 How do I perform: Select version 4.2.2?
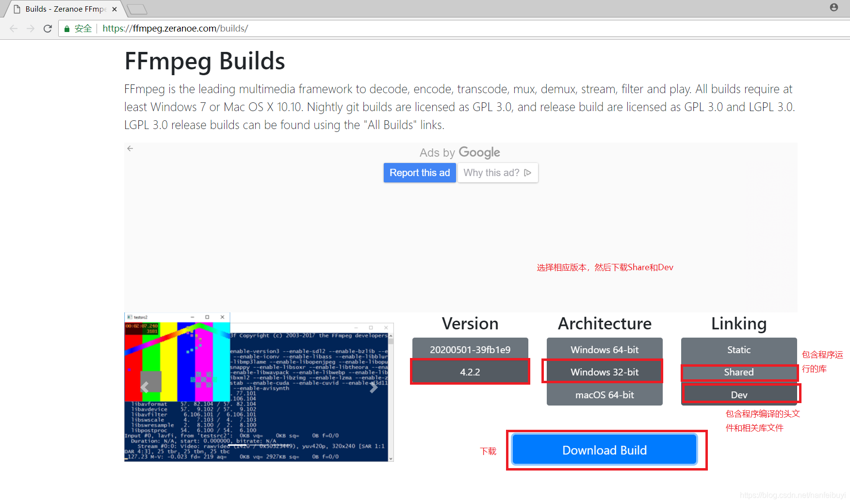470,372
